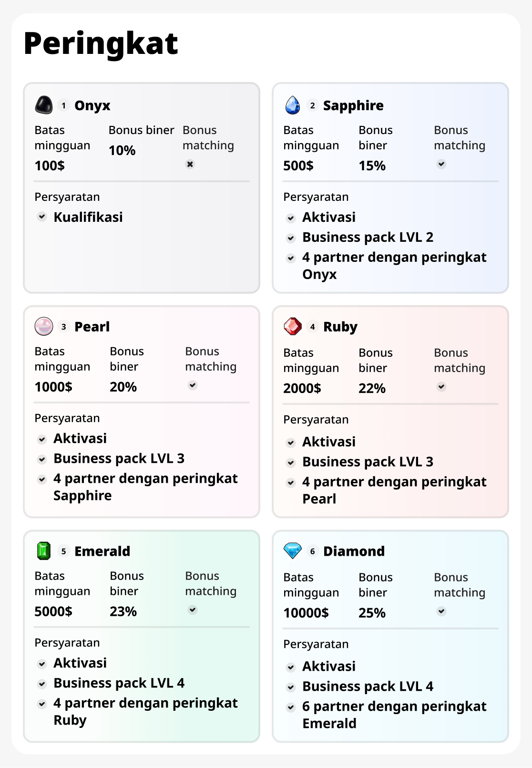Click the Onyx bonus matching cross icon
The image size is (532, 768).
pos(190,164)
